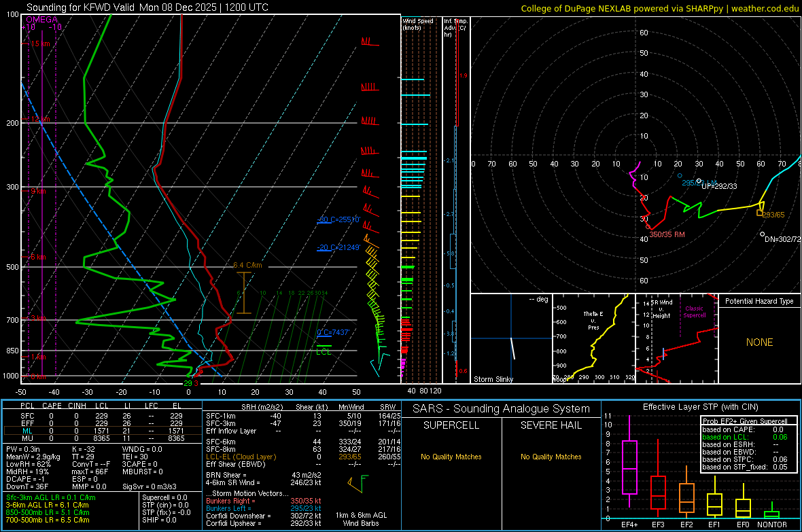
Task: Click the LCL-EL (Cloud Layer) row
Action: click(x=303, y=457)
